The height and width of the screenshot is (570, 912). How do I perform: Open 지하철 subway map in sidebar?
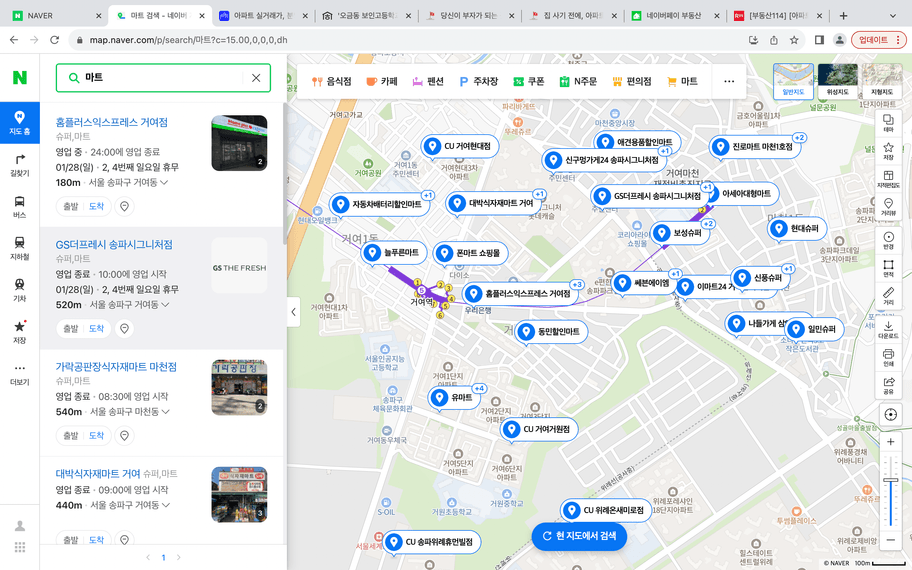click(x=20, y=249)
